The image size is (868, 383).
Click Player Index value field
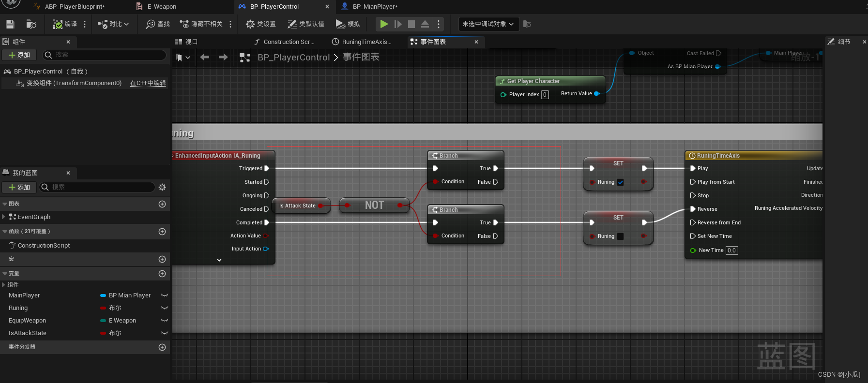(545, 95)
